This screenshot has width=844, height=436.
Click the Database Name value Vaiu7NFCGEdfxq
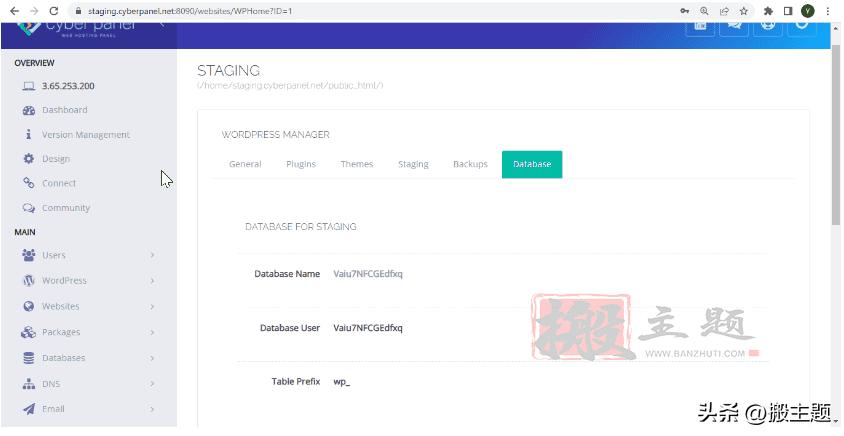click(x=368, y=274)
